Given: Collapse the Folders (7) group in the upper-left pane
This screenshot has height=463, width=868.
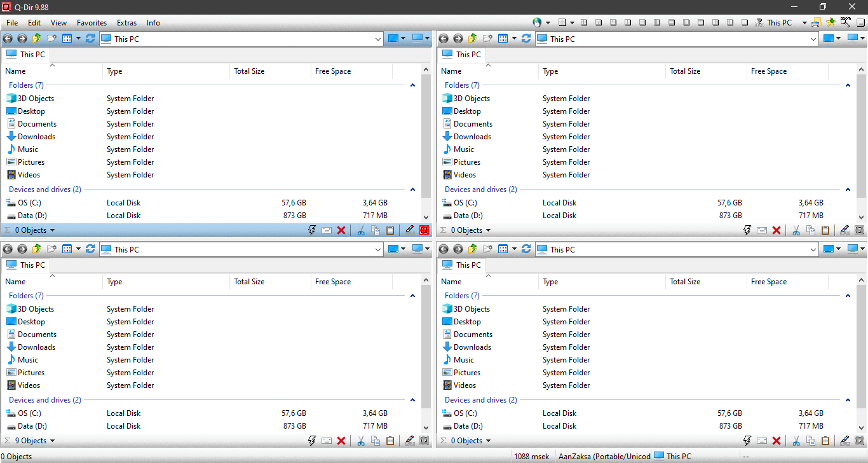Looking at the screenshot, I should pyautogui.click(x=412, y=85).
